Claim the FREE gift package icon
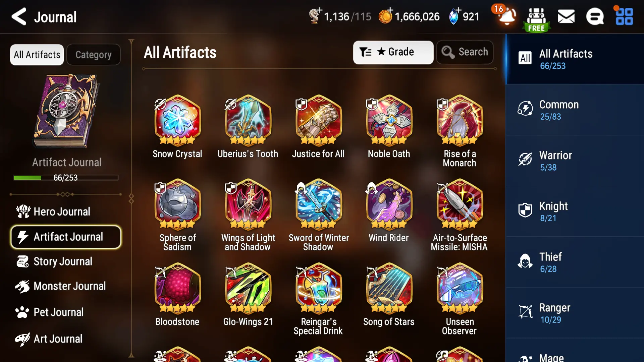The image size is (644, 362). [x=536, y=19]
